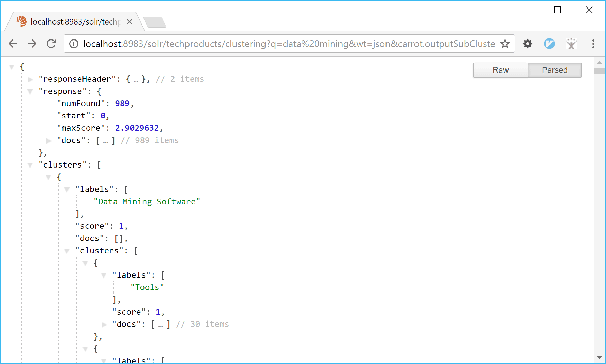Go back to the previous page
The width and height of the screenshot is (606, 364).
(x=13, y=44)
